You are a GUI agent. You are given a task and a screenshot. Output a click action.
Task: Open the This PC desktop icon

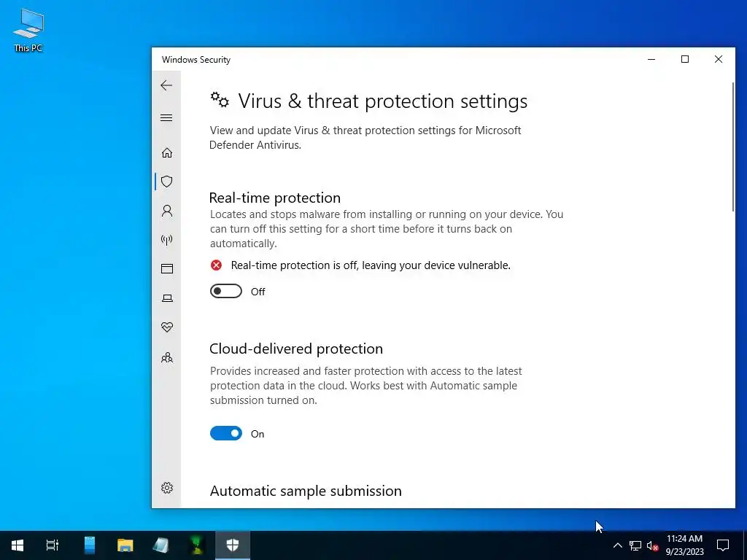coord(28,30)
